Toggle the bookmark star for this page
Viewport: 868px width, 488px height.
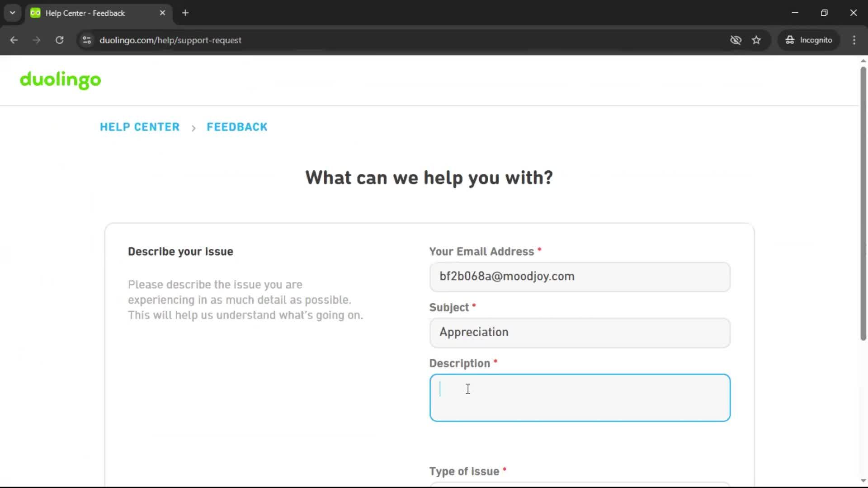tap(756, 40)
